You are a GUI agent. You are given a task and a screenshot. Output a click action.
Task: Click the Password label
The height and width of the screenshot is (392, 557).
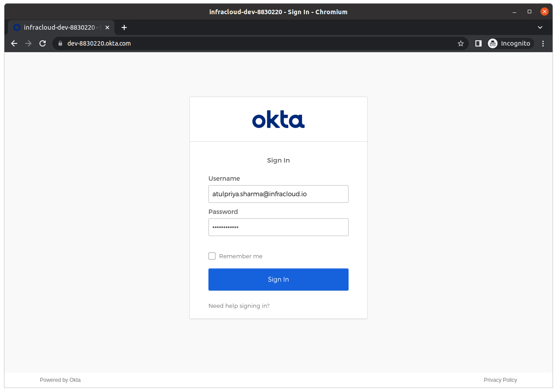[223, 212]
